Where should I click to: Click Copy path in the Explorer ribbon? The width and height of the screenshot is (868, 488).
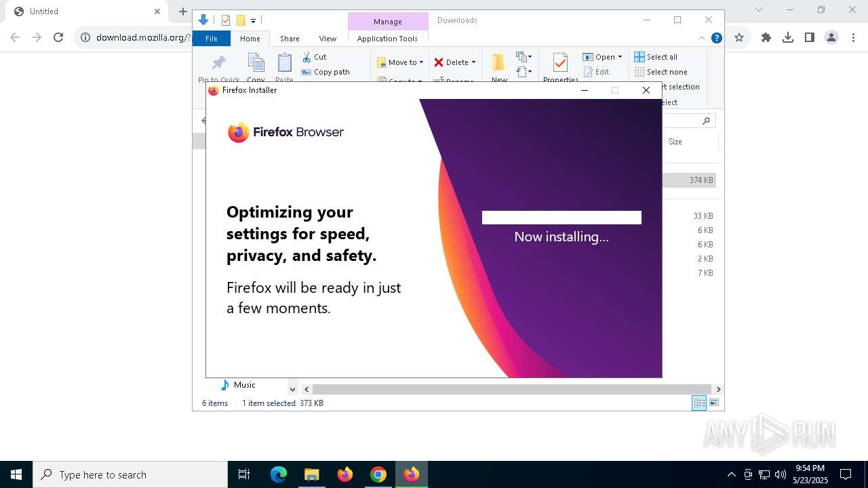coord(325,72)
